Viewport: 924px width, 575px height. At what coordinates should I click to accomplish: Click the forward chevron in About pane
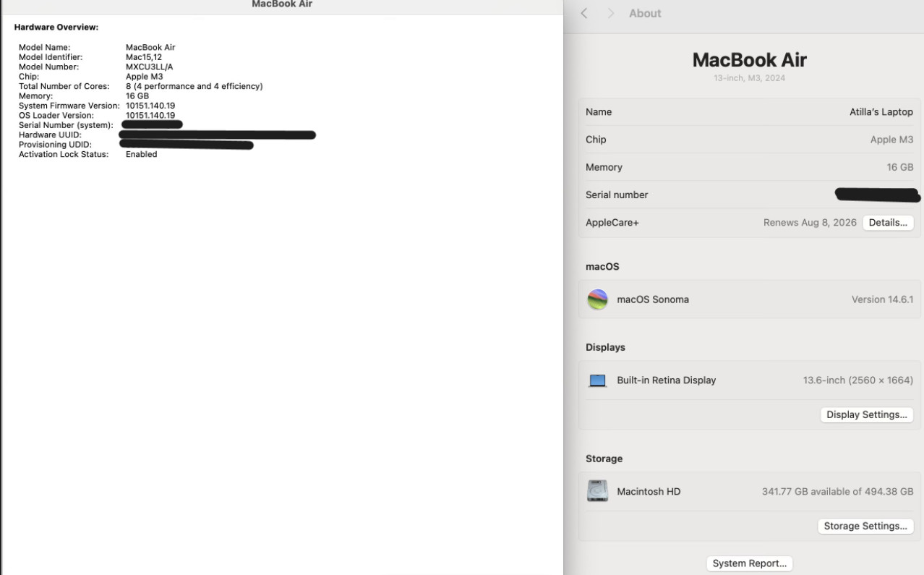609,13
